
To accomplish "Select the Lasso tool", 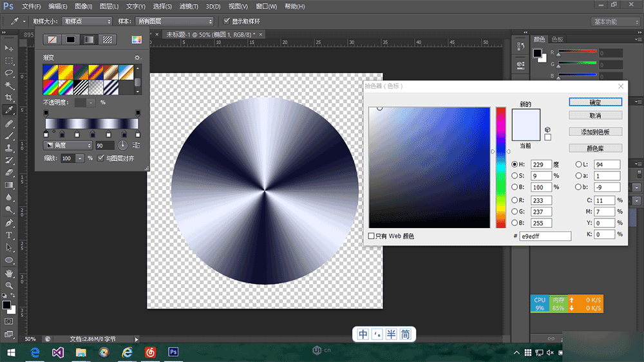I will click(9, 73).
